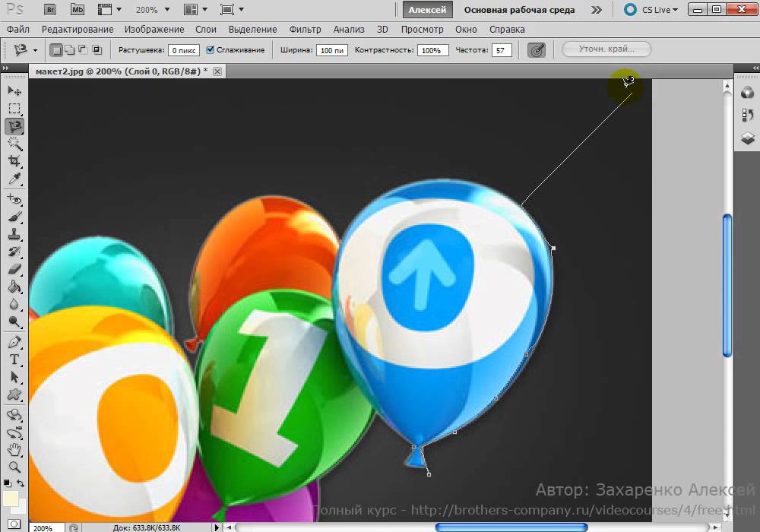Switch to Основная рабочая среда workspace
This screenshot has height=532, width=760.
(519, 10)
